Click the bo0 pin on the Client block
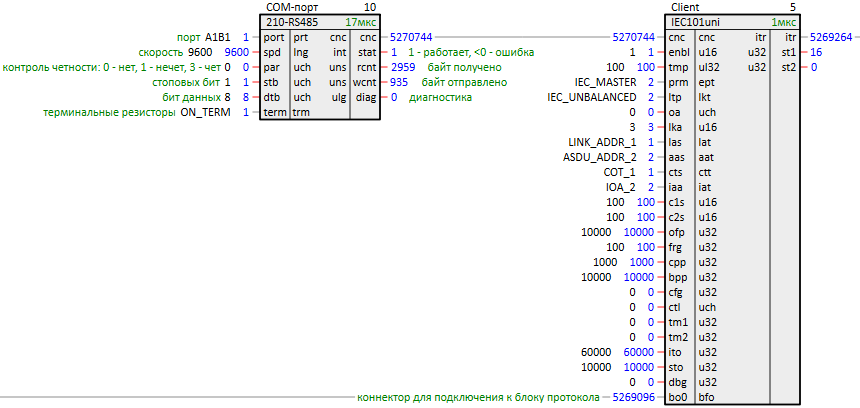Image resolution: width=860 pixels, height=408 pixels. click(678, 397)
